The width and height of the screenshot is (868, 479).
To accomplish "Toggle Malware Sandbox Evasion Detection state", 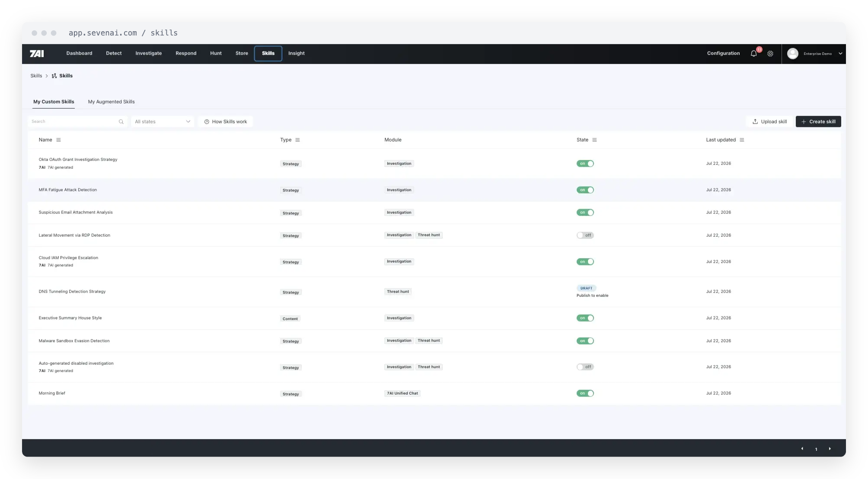I will click(585, 341).
